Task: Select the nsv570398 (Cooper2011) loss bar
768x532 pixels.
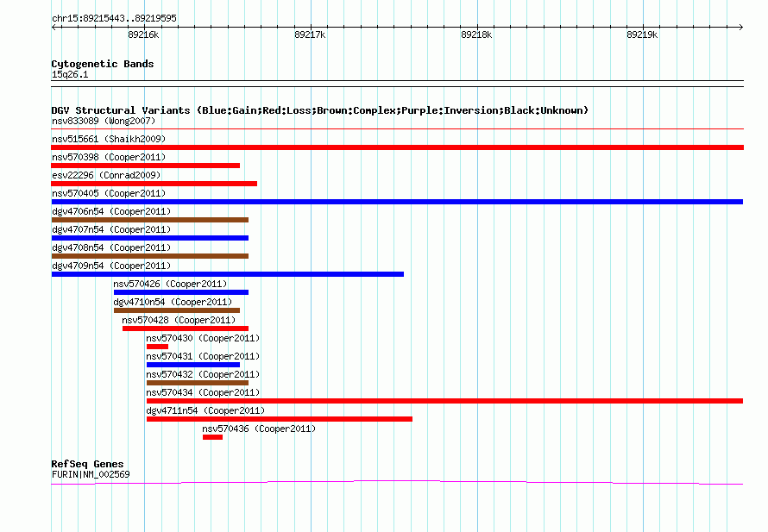Action: pyautogui.click(x=146, y=166)
